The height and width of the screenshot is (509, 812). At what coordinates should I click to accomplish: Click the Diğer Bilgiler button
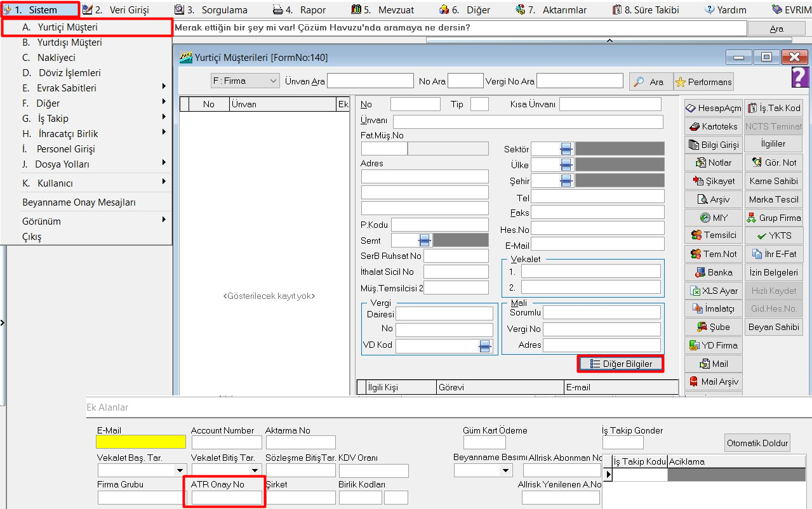click(x=620, y=364)
